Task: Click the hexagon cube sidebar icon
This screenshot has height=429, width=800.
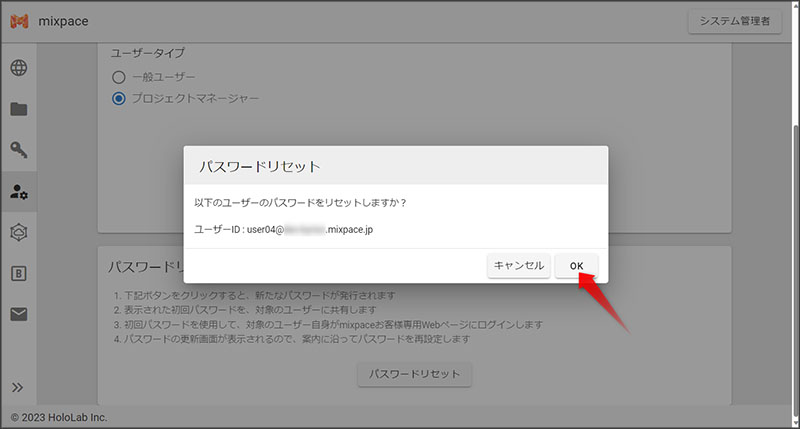Action: click(x=19, y=232)
